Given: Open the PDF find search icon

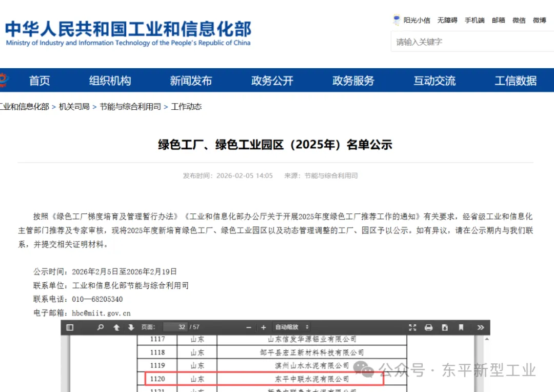Looking at the screenshot, I should pyautogui.click(x=101, y=327).
